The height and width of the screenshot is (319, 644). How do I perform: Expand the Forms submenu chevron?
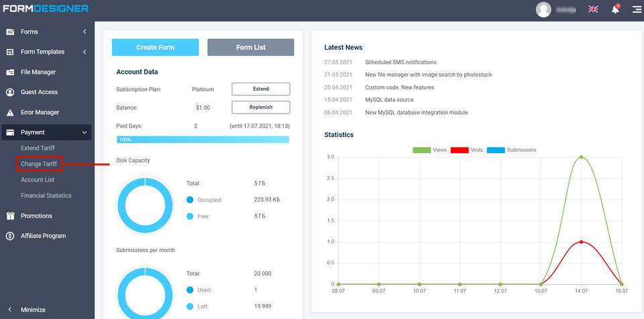(85, 32)
